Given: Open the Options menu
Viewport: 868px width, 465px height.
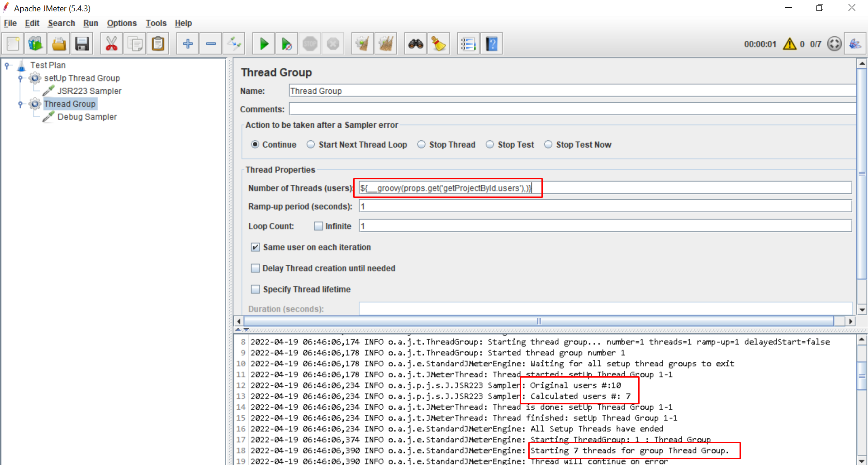Looking at the screenshot, I should pyautogui.click(x=122, y=23).
